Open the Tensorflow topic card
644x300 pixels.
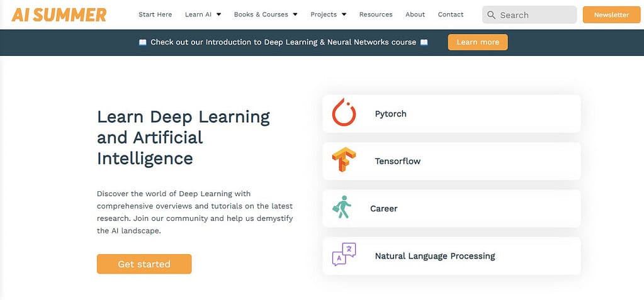pos(452,161)
